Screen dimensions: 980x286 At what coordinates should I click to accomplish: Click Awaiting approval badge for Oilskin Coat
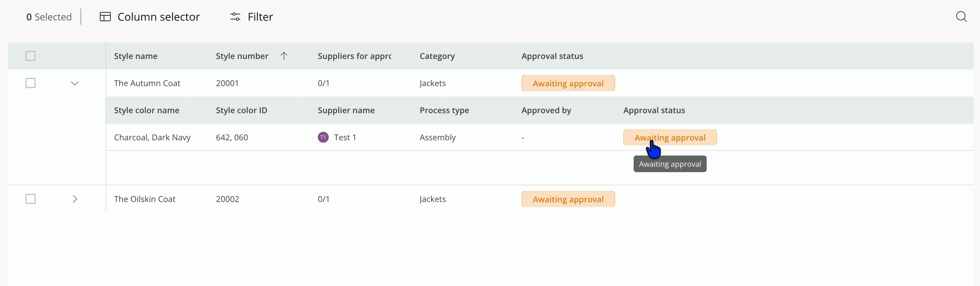(x=568, y=199)
